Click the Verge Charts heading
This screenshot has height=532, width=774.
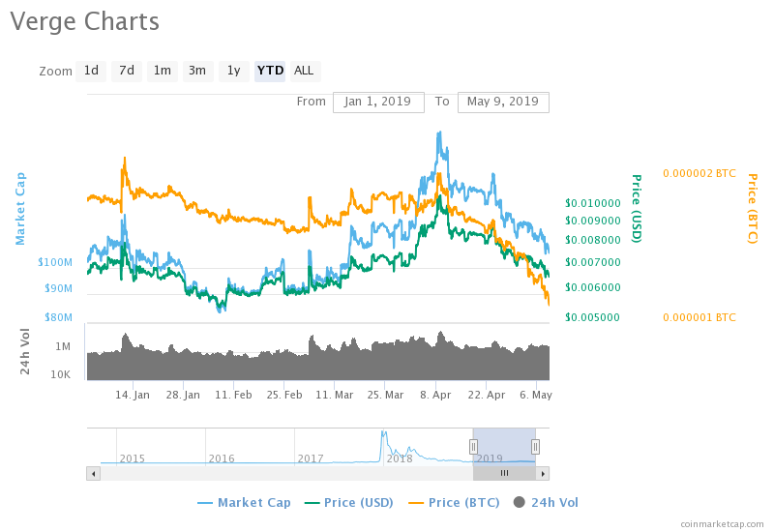pos(85,21)
